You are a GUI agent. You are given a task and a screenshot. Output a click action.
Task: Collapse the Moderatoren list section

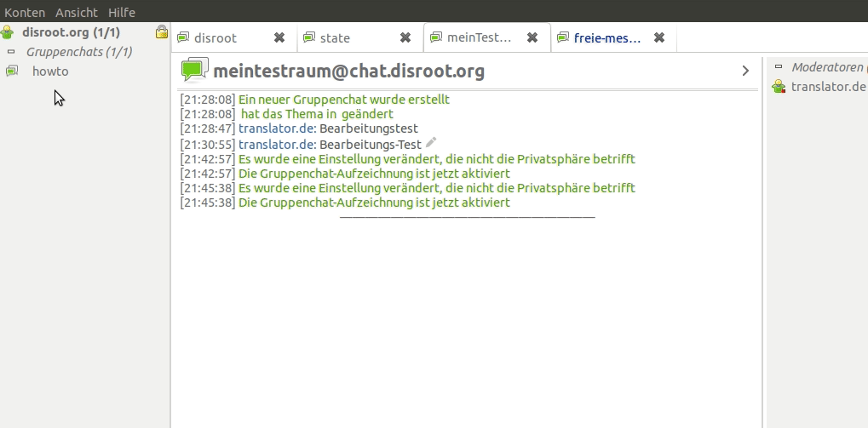point(778,66)
